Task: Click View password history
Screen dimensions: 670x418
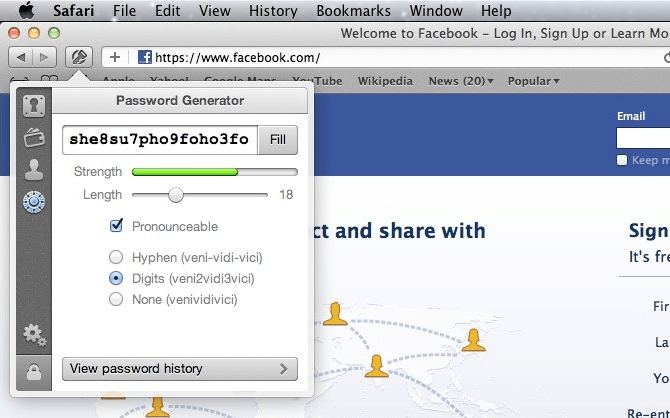Action: click(180, 369)
